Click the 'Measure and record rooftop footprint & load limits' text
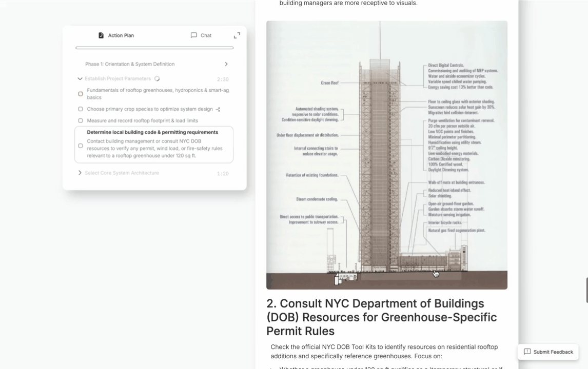The height and width of the screenshot is (369, 588). pos(142,120)
